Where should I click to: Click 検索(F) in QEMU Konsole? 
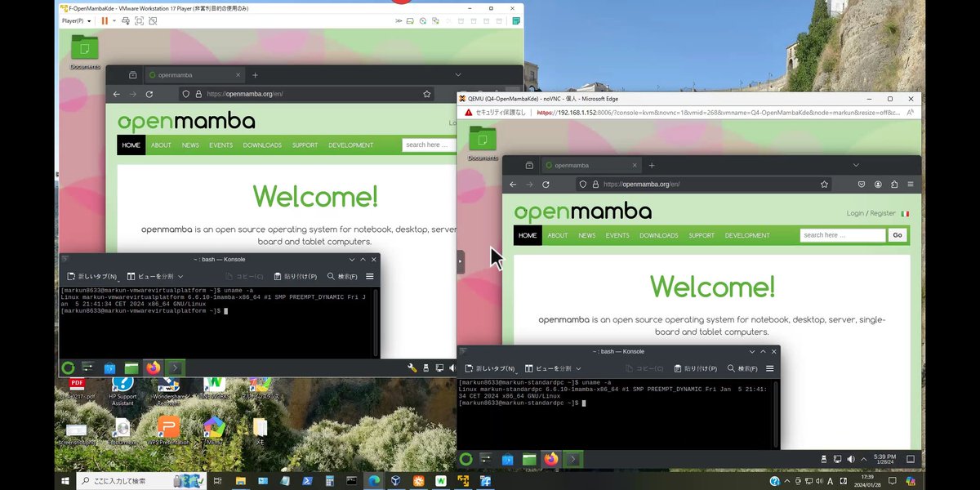point(741,368)
